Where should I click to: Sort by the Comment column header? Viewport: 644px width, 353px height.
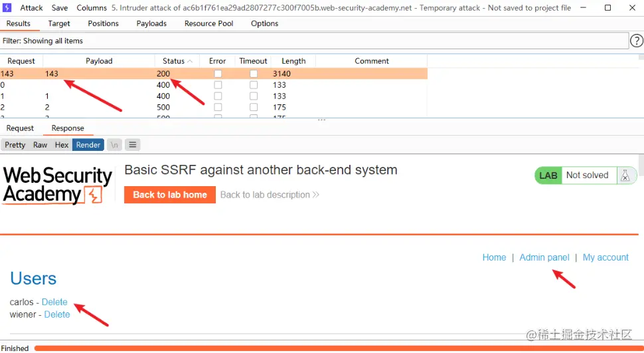click(371, 61)
